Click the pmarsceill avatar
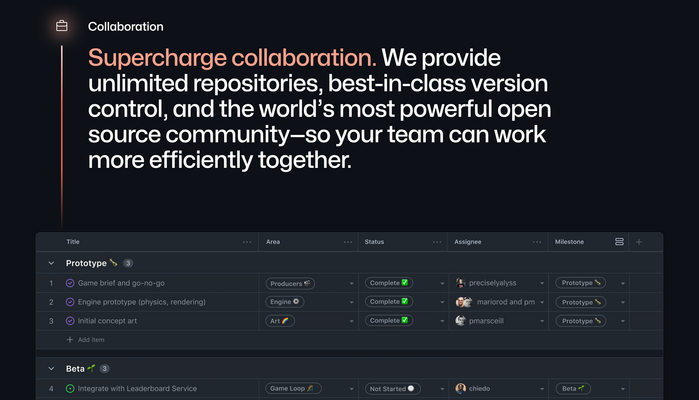 click(461, 320)
